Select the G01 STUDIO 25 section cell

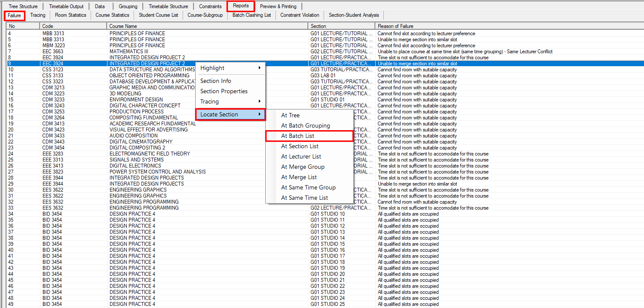(328, 304)
